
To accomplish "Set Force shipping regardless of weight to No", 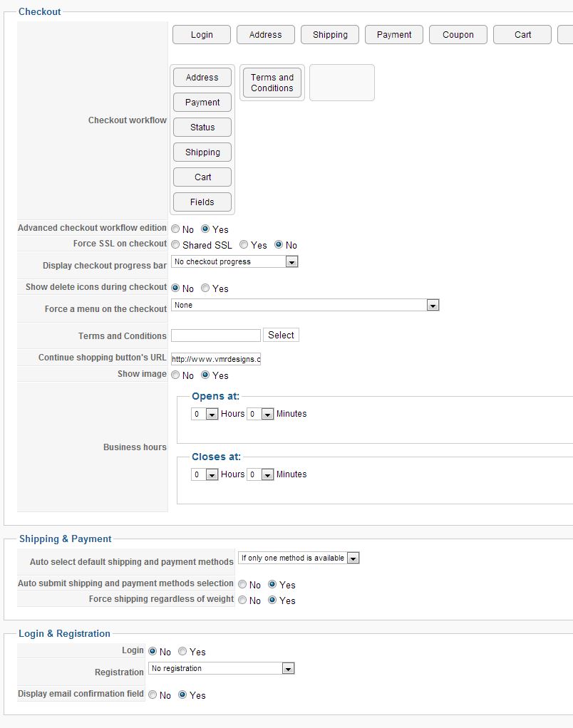I will 242,600.
